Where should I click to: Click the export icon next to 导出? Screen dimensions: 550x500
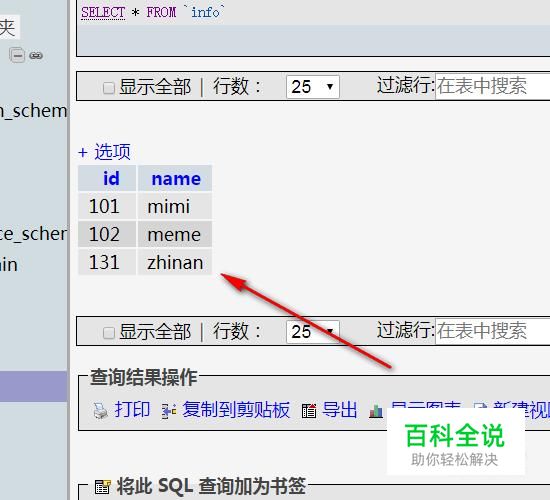(309, 411)
